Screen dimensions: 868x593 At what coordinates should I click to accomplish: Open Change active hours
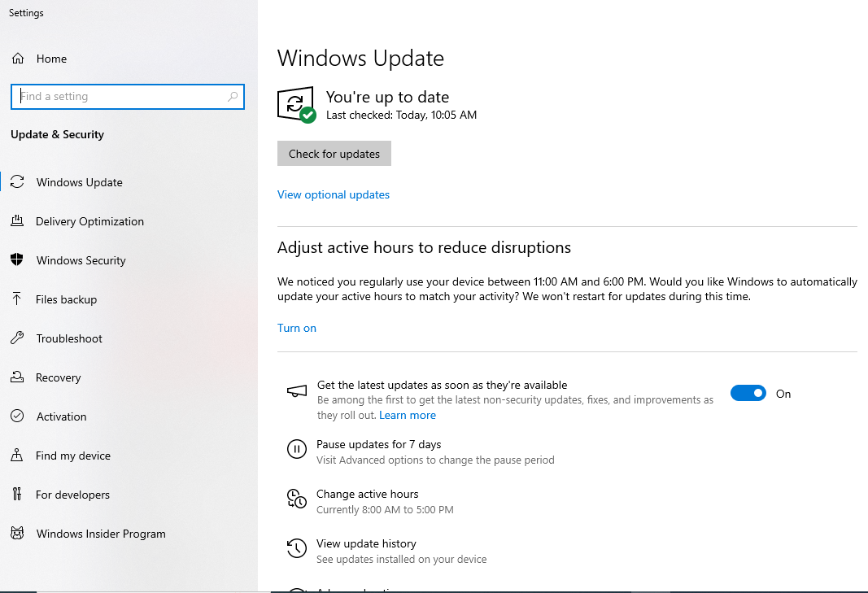367,494
